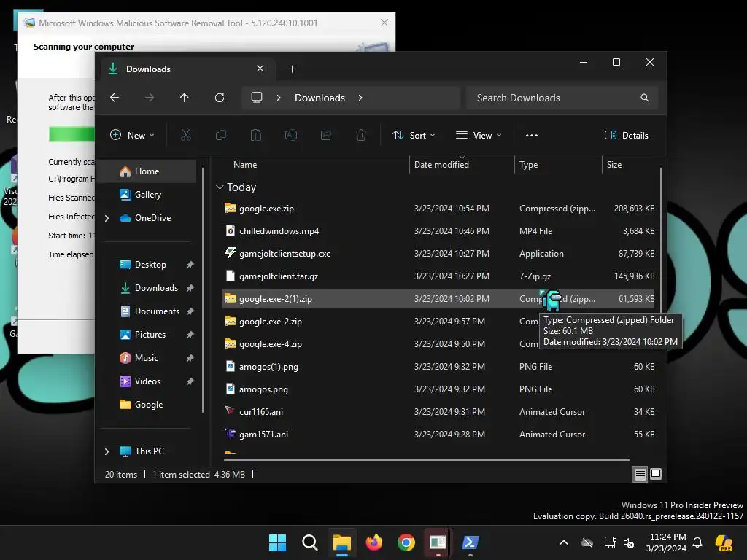Focus the Search Downloads field

coord(562,98)
